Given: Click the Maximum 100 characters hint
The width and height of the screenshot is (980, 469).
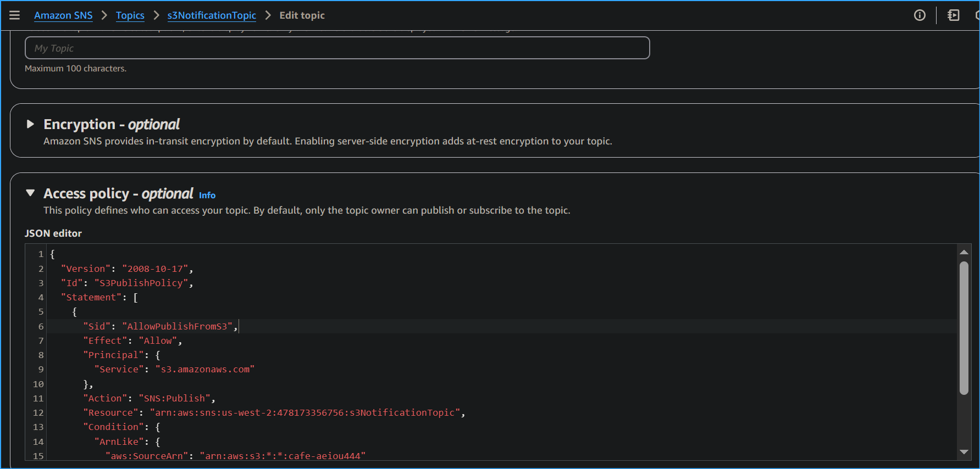Looking at the screenshot, I should point(76,69).
